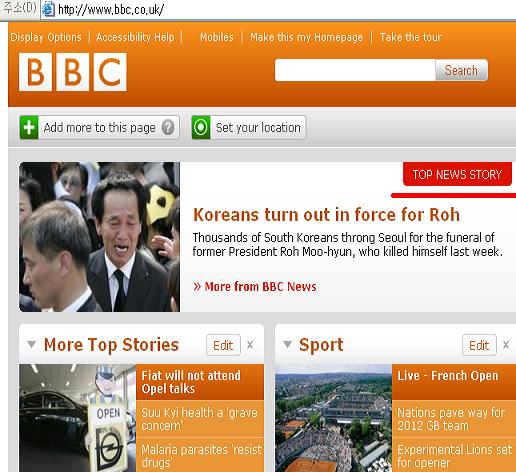Screen dimensions: 516x472
Task: Open Experimental Lions set for opener
Action: point(454,455)
